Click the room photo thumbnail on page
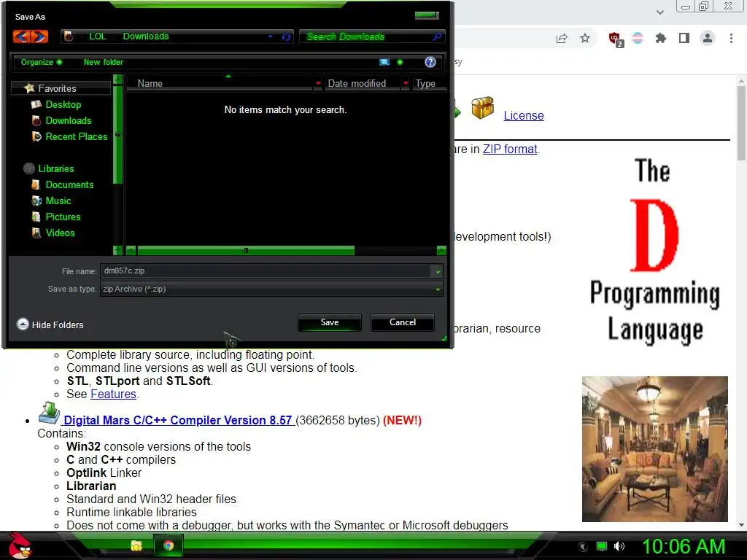 (654, 449)
